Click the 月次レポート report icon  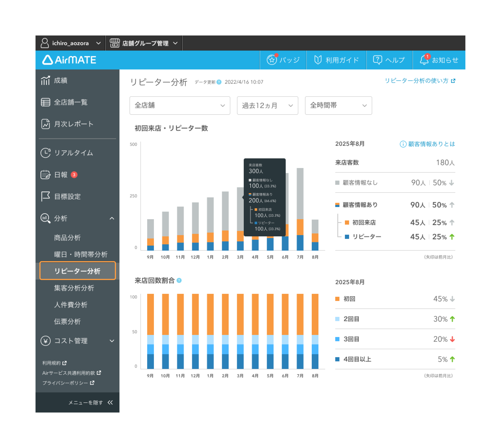click(46, 124)
